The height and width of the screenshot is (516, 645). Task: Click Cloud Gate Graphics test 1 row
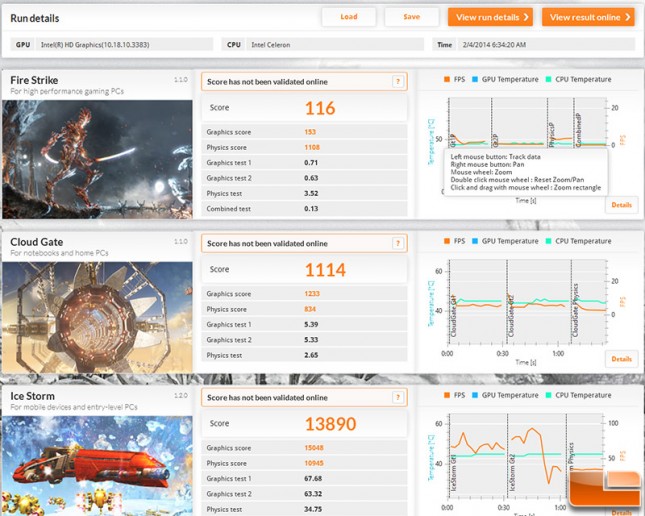coord(304,324)
